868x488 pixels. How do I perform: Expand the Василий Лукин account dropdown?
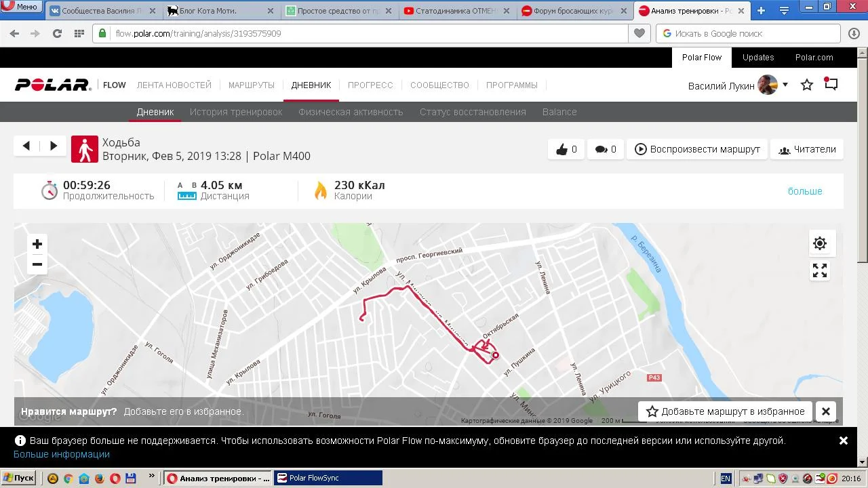[x=785, y=85]
